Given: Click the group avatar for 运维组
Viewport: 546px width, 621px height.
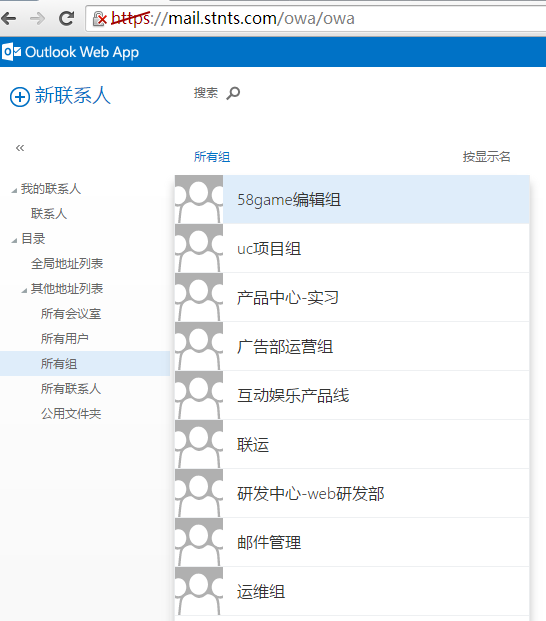Looking at the screenshot, I should pos(199,591).
